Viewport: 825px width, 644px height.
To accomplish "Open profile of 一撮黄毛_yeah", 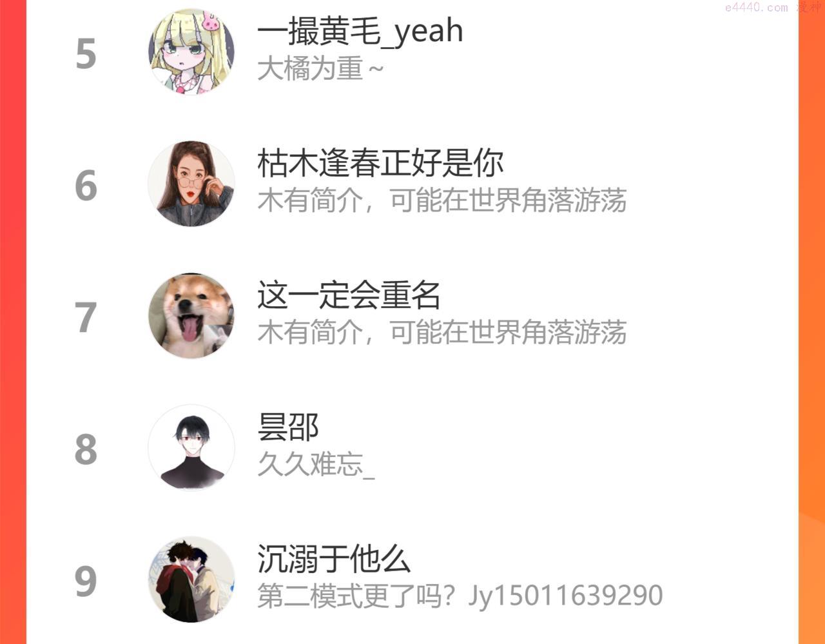I will point(360,32).
